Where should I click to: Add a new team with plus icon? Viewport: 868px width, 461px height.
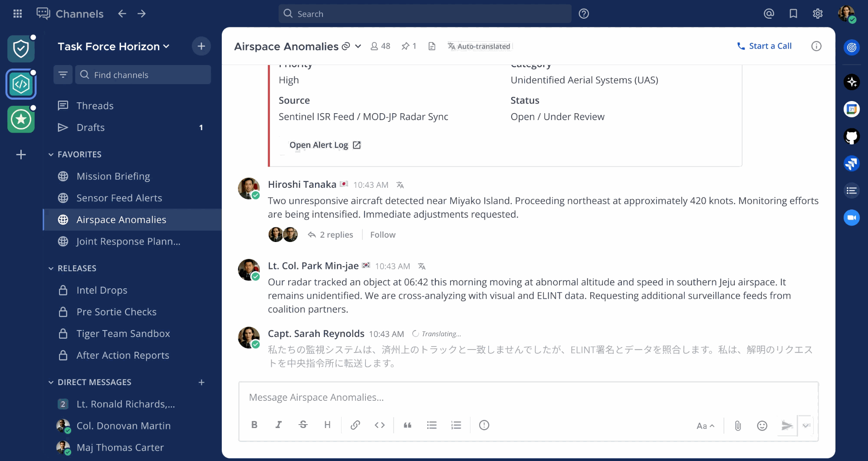[21, 154]
